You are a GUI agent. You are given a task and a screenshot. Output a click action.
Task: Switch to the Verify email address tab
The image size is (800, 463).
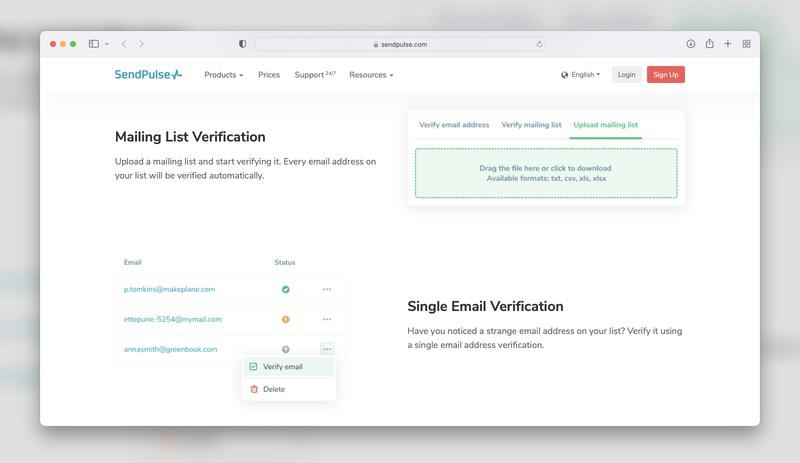pyautogui.click(x=454, y=125)
